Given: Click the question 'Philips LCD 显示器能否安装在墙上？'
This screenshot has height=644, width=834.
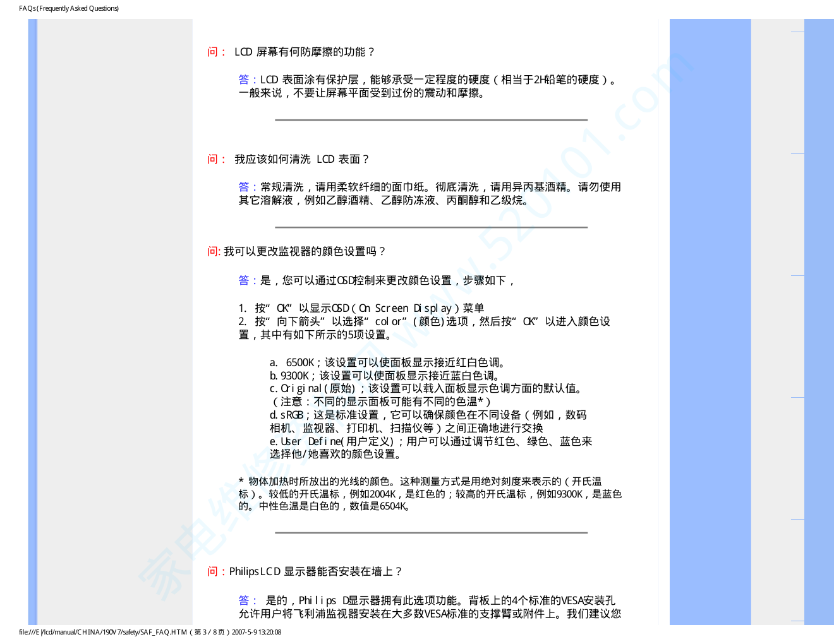Looking at the screenshot, I should (x=315, y=571).
